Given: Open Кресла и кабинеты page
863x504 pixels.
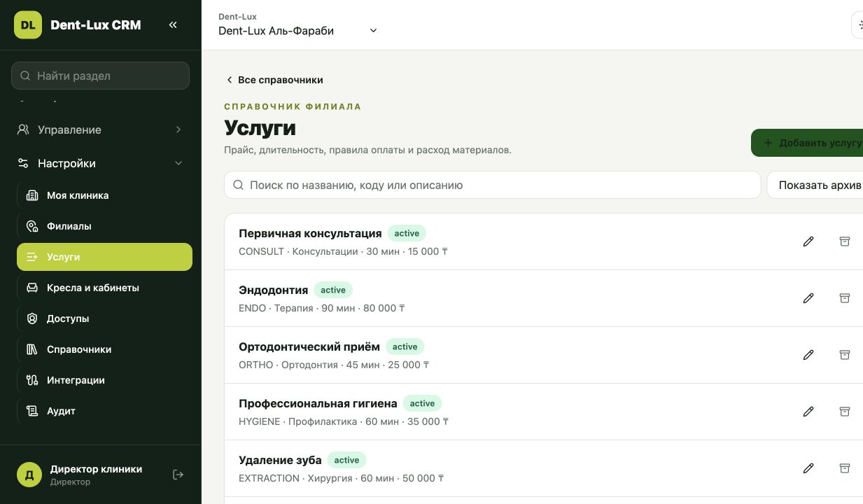Looking at the screenshot, I should click(104, 288).
